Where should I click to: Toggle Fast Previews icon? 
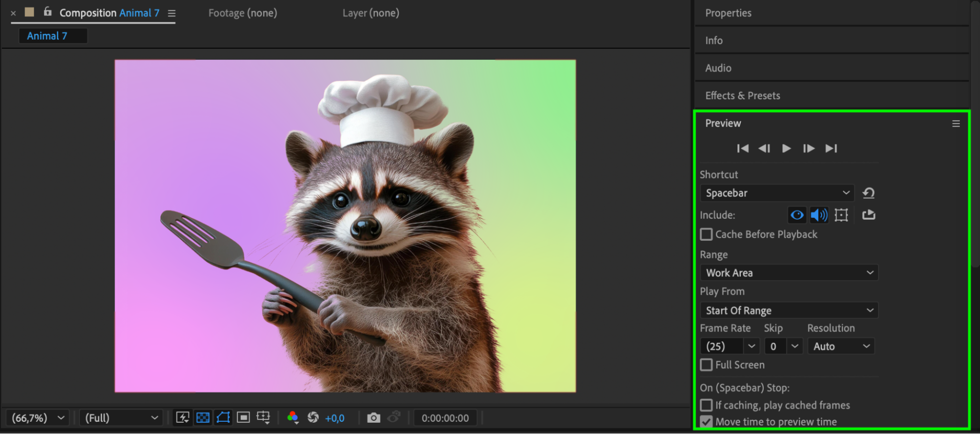click(182, 418)
